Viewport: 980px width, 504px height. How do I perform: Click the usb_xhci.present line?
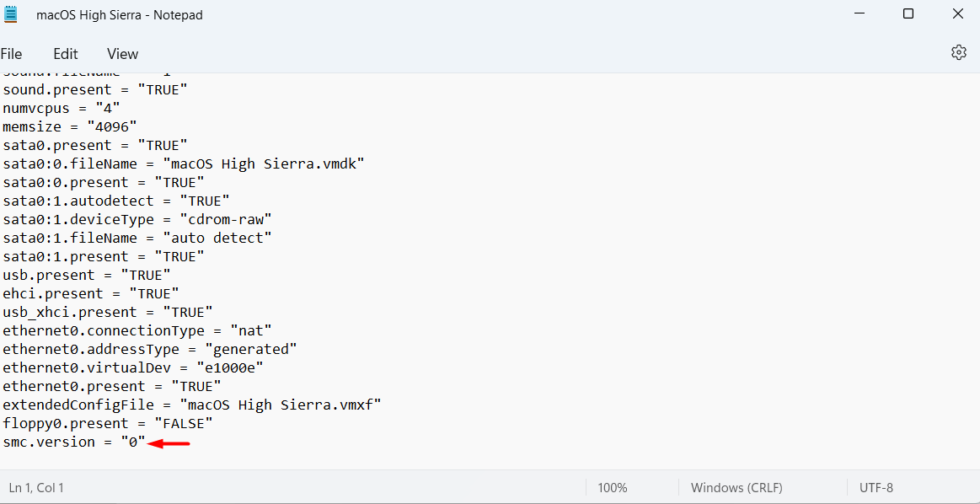click(x=107, y=313)
